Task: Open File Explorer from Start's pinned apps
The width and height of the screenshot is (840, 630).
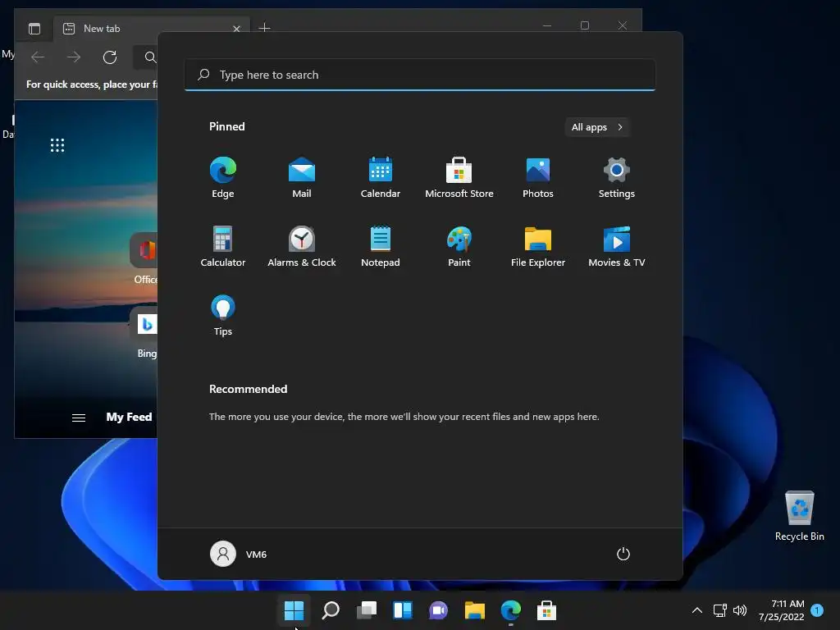Action: 538,246
